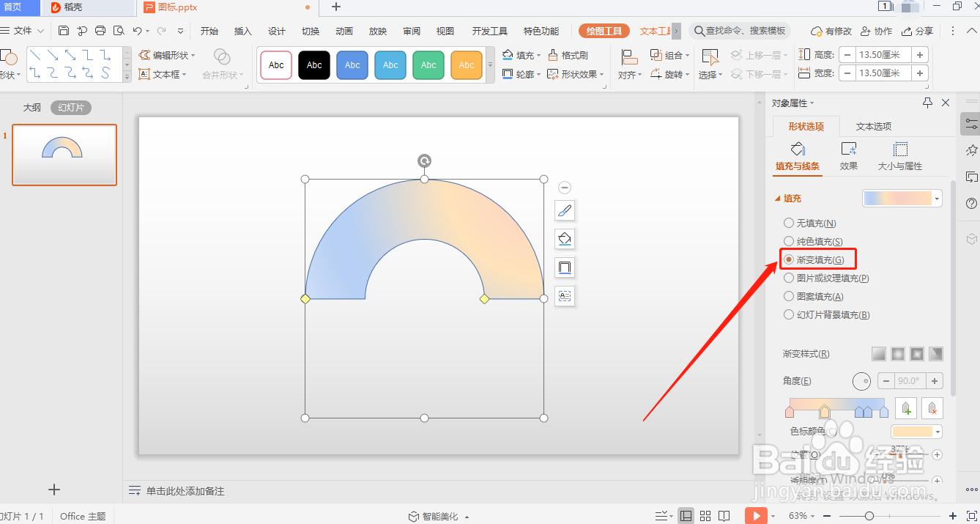The image size is (980, 524).
Task: Open the 动画 ribbon tab
Action: coord(344,31)
